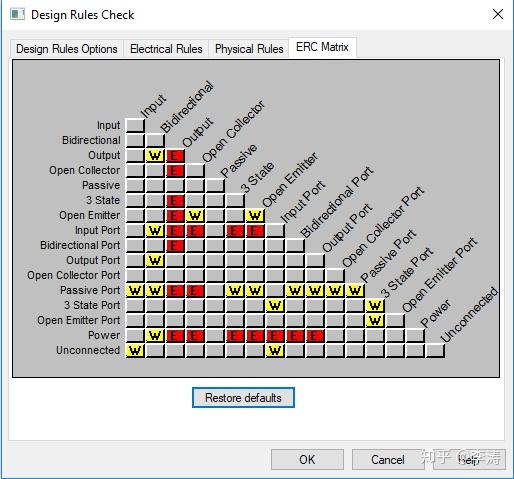Toggle Input Port row, Bidirectional column W cell
This screenshot has width=514, height=479.
(x=155, y=231)
